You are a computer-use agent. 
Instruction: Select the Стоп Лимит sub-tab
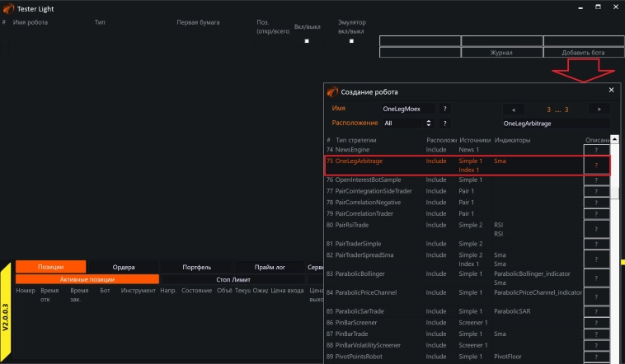pos(233,279)
